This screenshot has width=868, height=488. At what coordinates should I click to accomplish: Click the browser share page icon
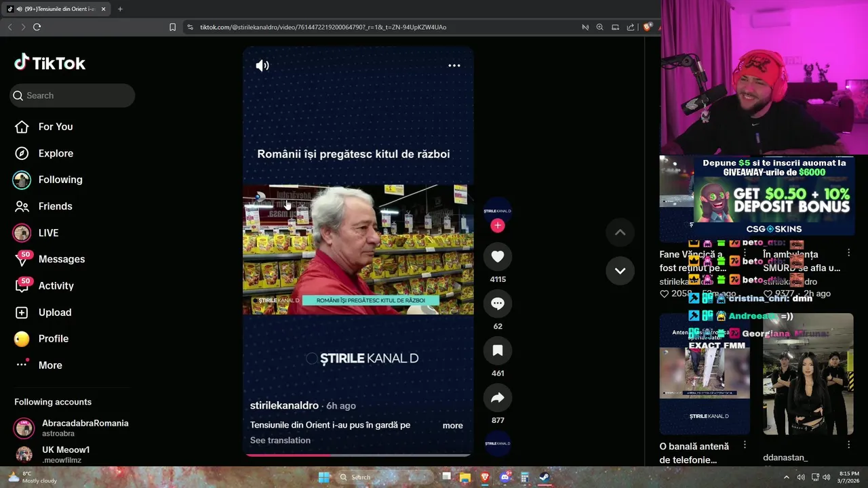[631, 27]
